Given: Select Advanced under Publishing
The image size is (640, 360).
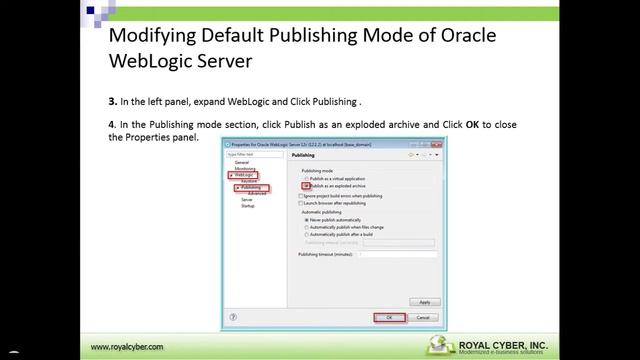Looking at the screenshot, I should point(257,193).
